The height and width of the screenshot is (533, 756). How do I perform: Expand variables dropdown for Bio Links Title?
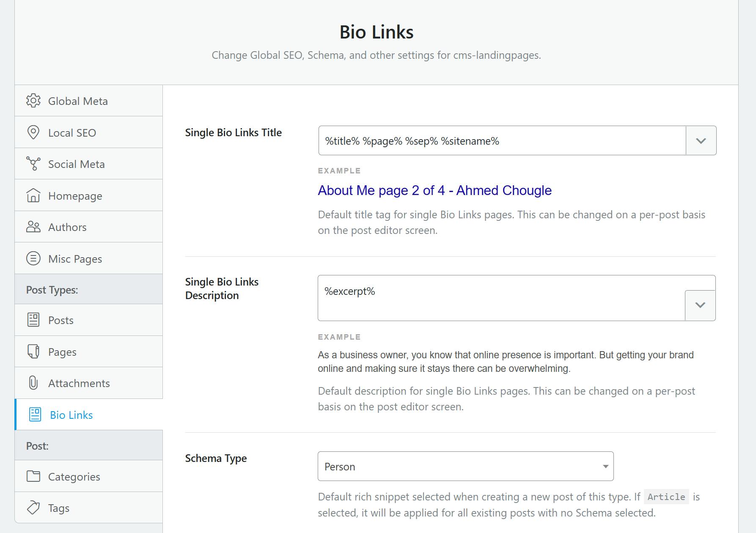point(701,140)
